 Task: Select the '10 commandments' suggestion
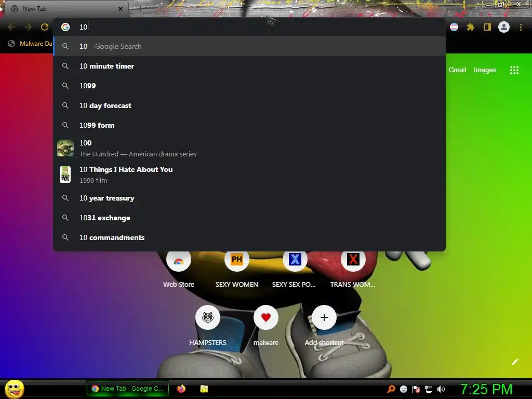249,237
